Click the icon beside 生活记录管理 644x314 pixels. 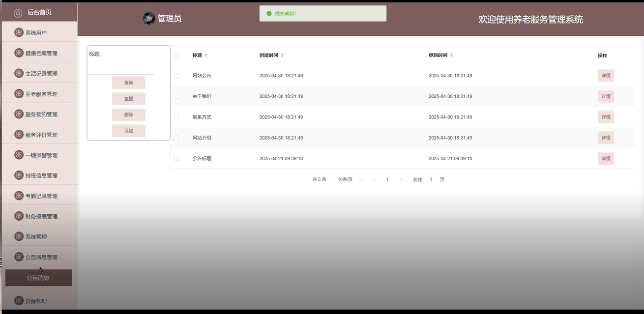tap(19, 73)
